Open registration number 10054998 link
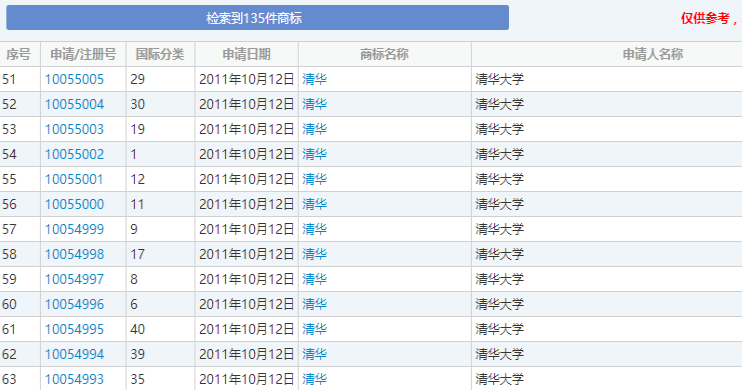 coord(74,254)
